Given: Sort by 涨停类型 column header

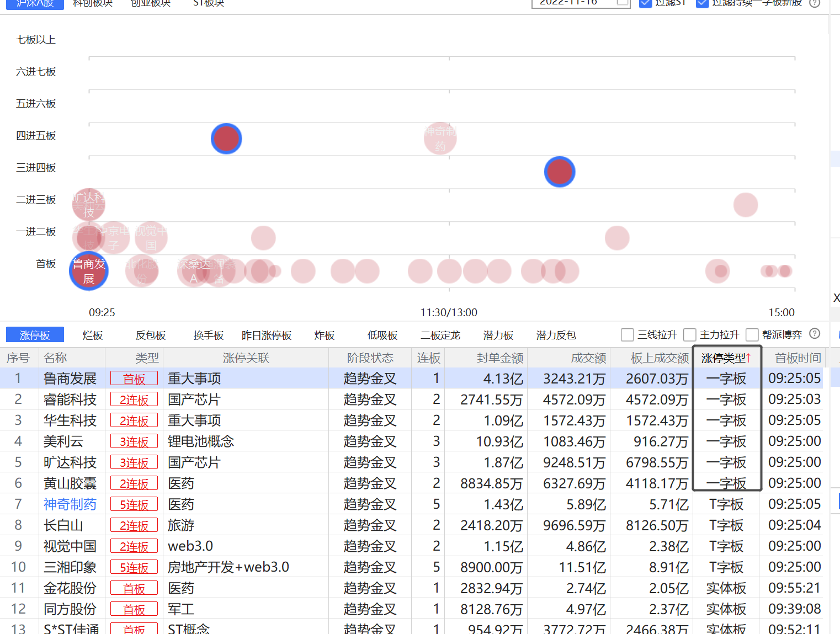Looking at the screenshot, I should (726, 358).
